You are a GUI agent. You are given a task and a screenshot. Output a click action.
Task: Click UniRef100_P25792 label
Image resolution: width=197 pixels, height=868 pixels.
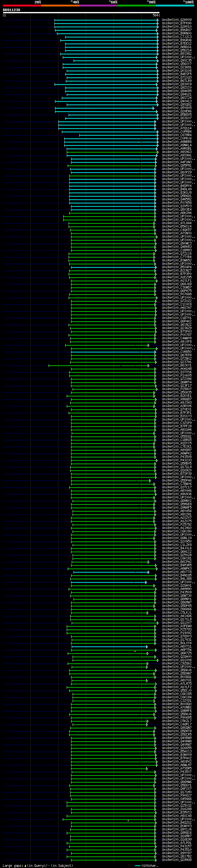(176, 524)
